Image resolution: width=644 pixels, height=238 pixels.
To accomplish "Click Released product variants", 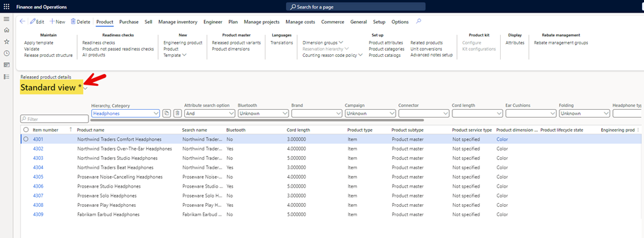I will point(236,43).
